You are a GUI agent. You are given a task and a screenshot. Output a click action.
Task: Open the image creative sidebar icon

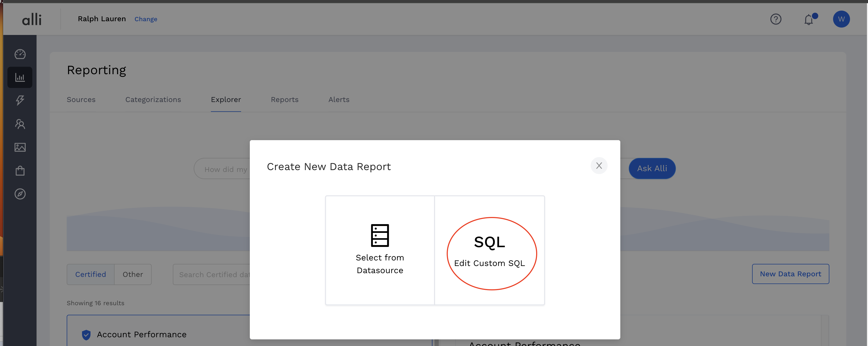20,147
